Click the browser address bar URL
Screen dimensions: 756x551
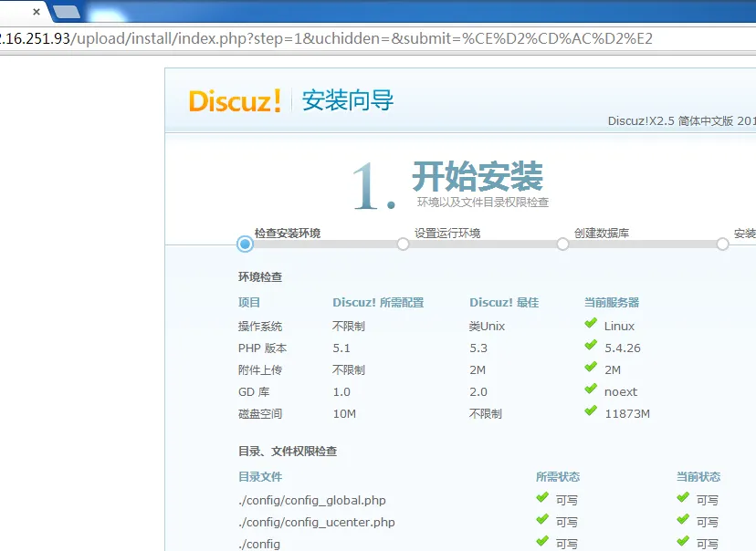click(x=326, y=38)
